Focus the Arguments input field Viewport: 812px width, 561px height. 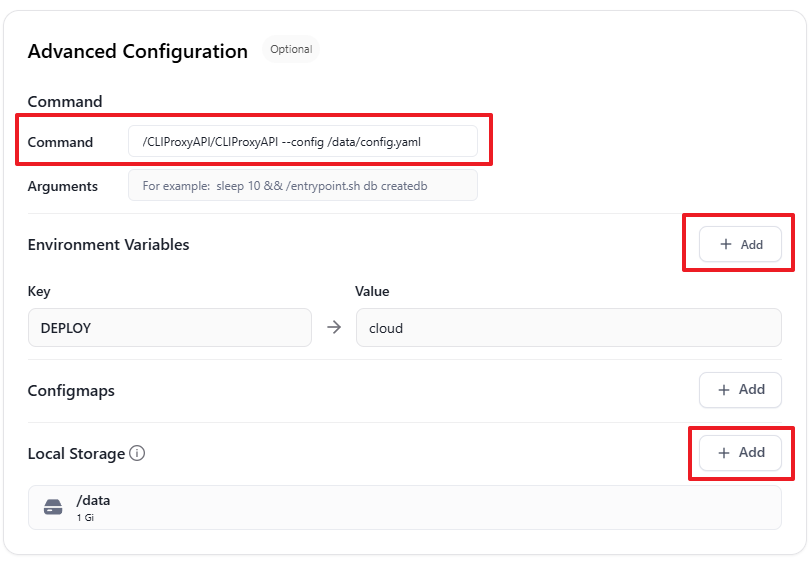(302, 186)
